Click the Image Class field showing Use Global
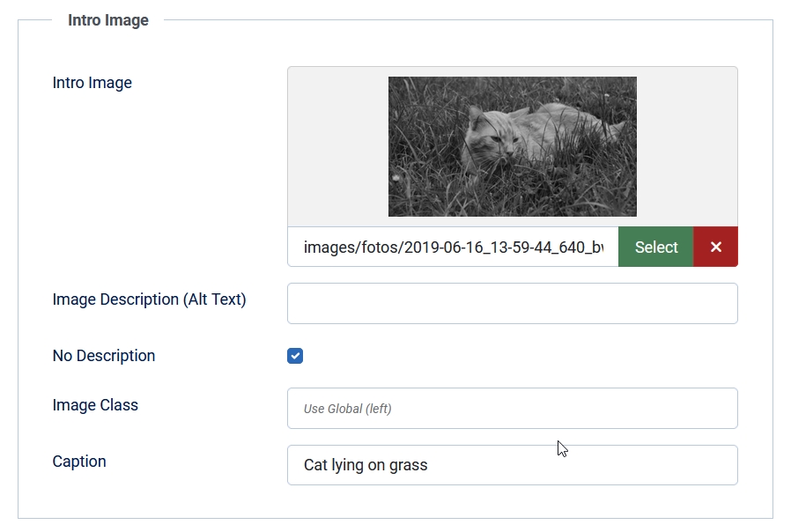 tap(511, 408)
